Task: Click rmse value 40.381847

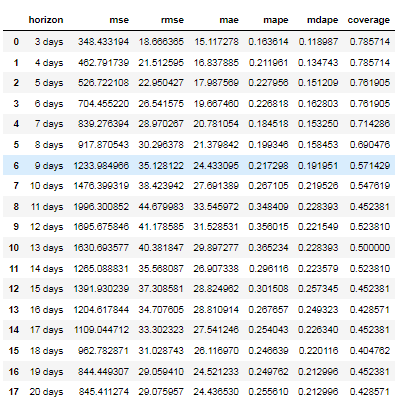Action: tap(161, 248)
